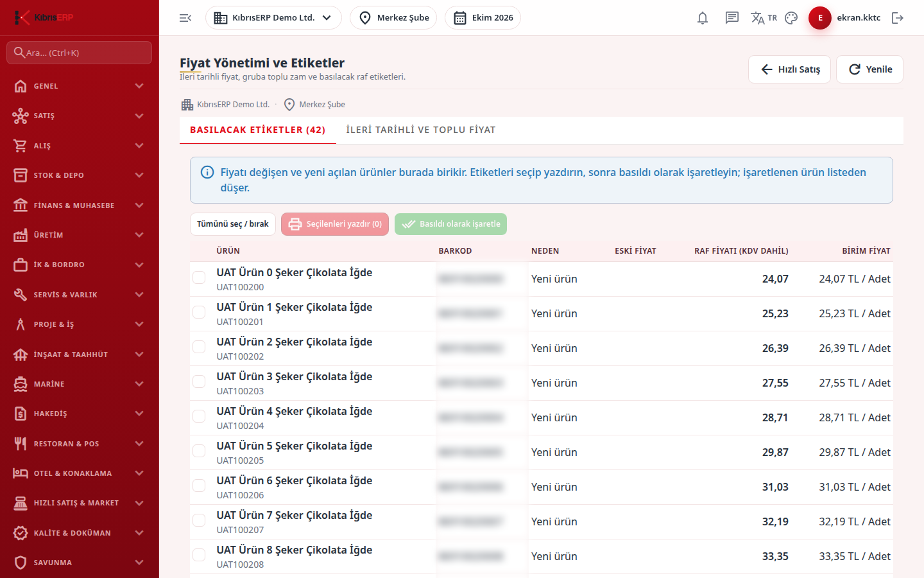Image resolution: width=924 pixels, height=578 pixels.
Task: Click the Yenile refresh button
Action: click(x=869, y=69)
